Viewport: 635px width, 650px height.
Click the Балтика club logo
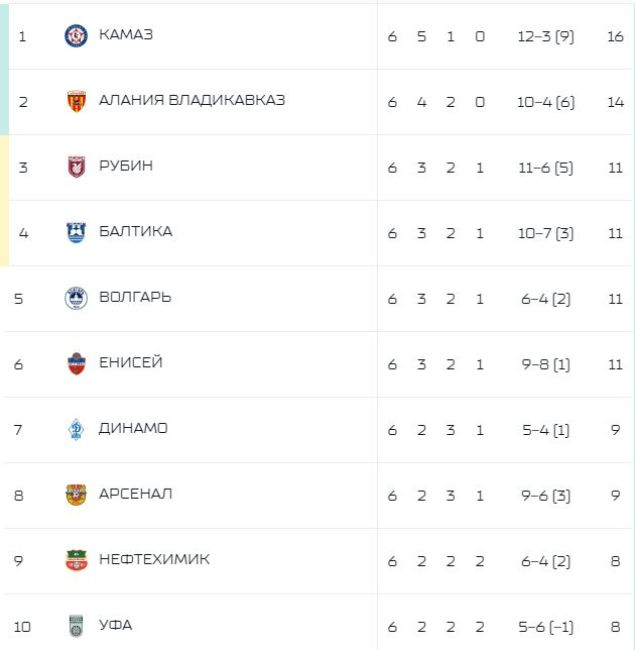coord(76,233)
